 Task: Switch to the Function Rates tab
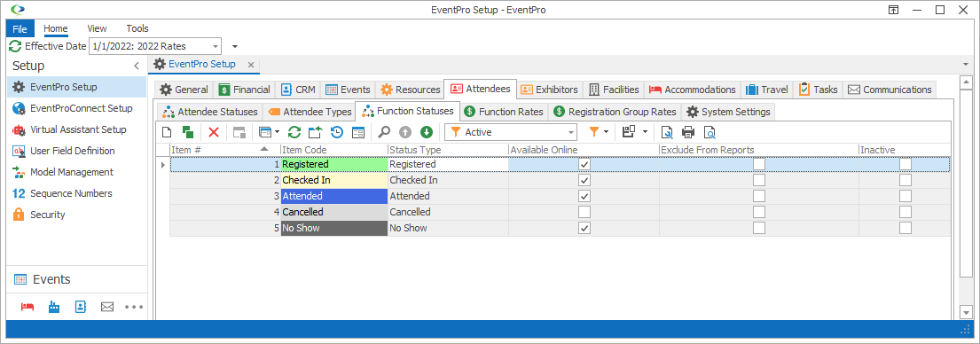505,112
